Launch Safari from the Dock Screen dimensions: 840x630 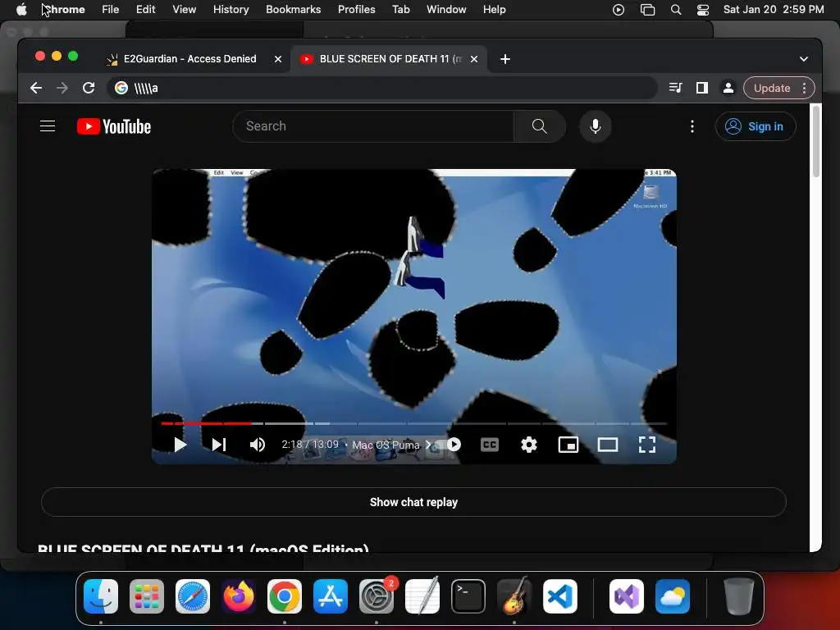(x=193, y=596)
